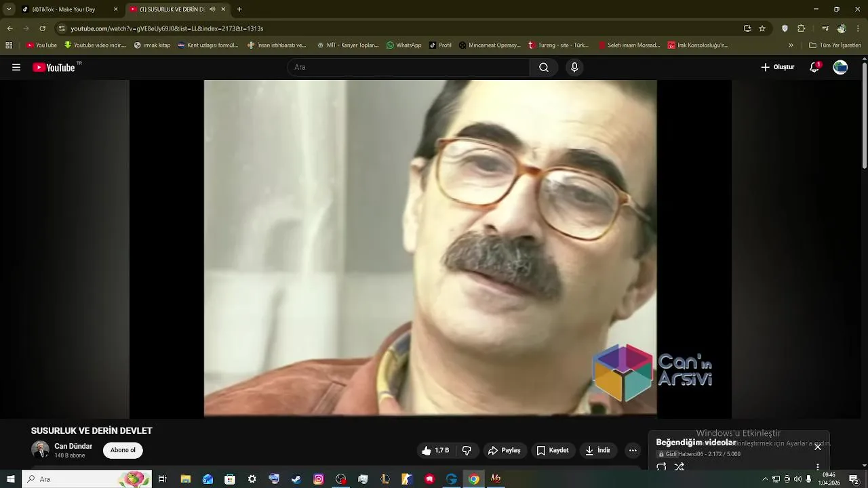Open the Can Dündar channel name
The width and height of the screenshot is (868, 488).
pos(73,446)
